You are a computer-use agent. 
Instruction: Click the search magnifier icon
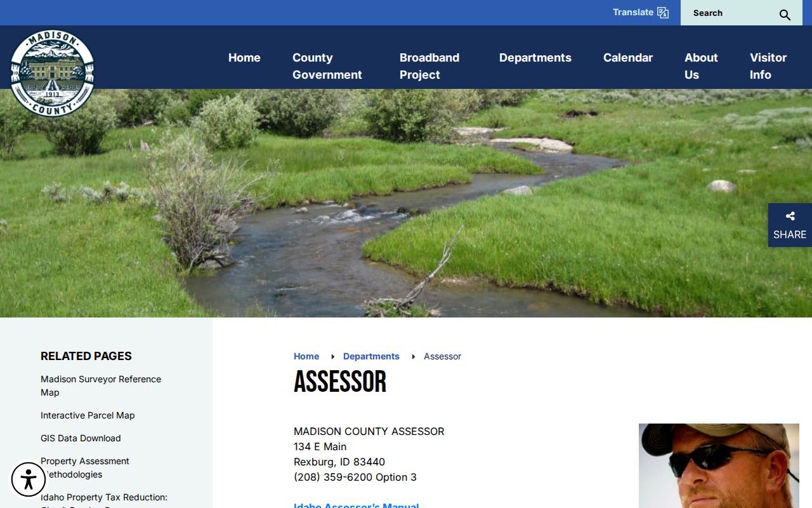(x=785, y=15)
